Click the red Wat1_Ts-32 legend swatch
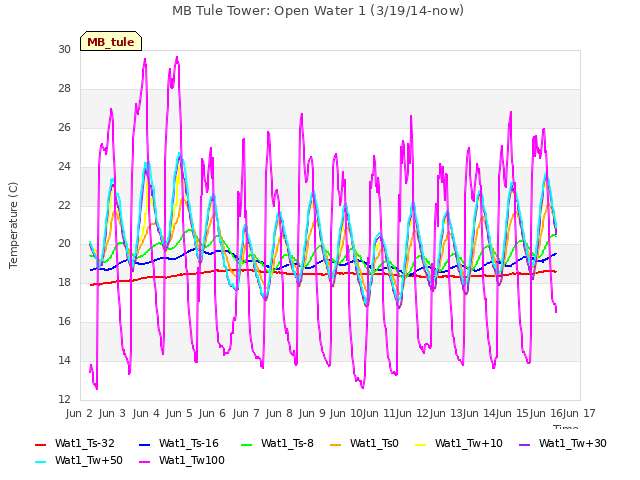The width and height of the screenshot is (640, 480). 40,444
